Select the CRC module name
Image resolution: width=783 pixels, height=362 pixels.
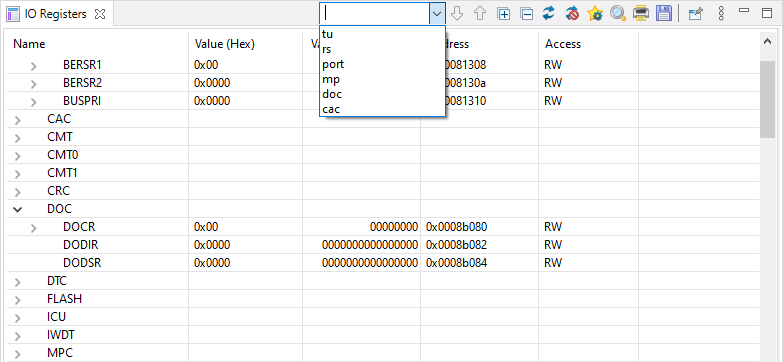[x=58, y=191]
